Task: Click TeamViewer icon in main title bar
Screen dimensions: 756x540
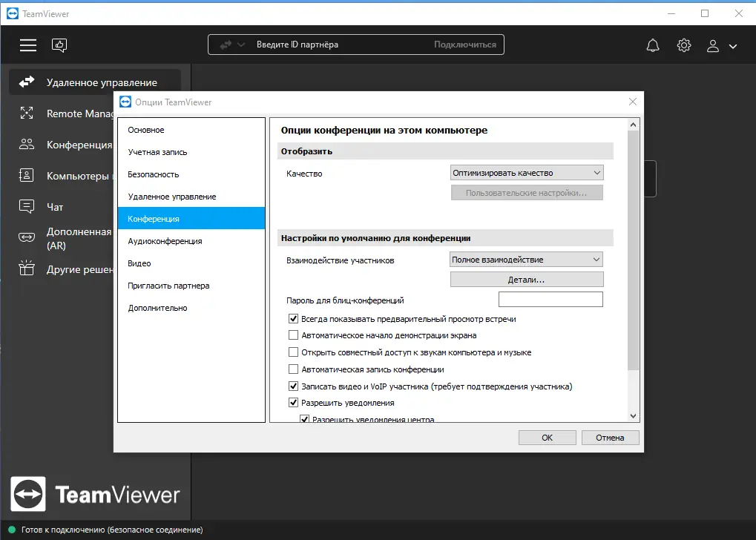Action: click(x=13, y=13)
